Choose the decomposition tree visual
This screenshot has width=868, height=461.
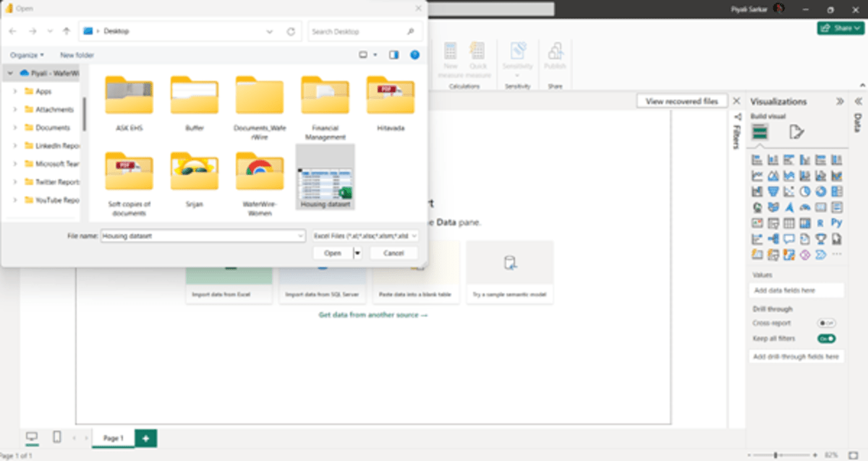pyautogui.click(x=773, y=239)
